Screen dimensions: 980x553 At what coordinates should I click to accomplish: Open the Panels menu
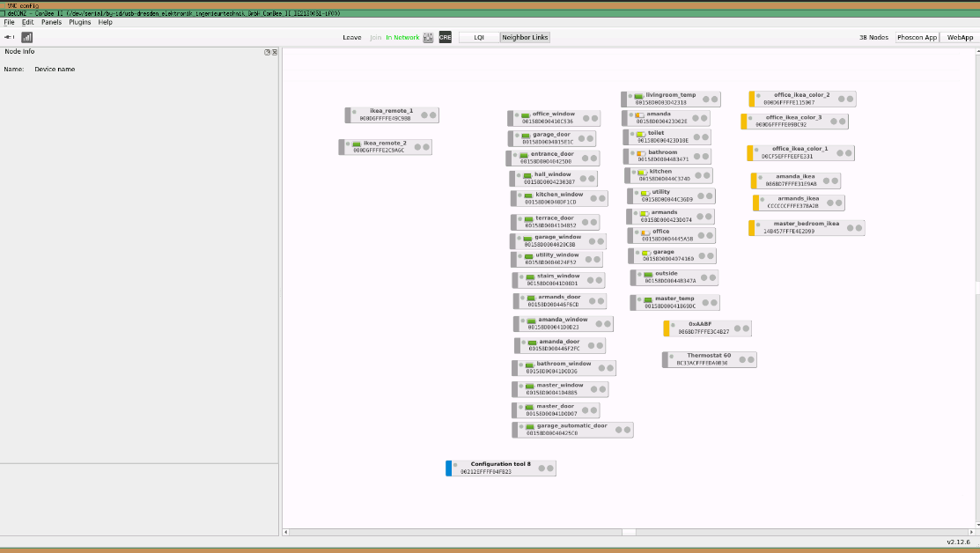point(51,22)
